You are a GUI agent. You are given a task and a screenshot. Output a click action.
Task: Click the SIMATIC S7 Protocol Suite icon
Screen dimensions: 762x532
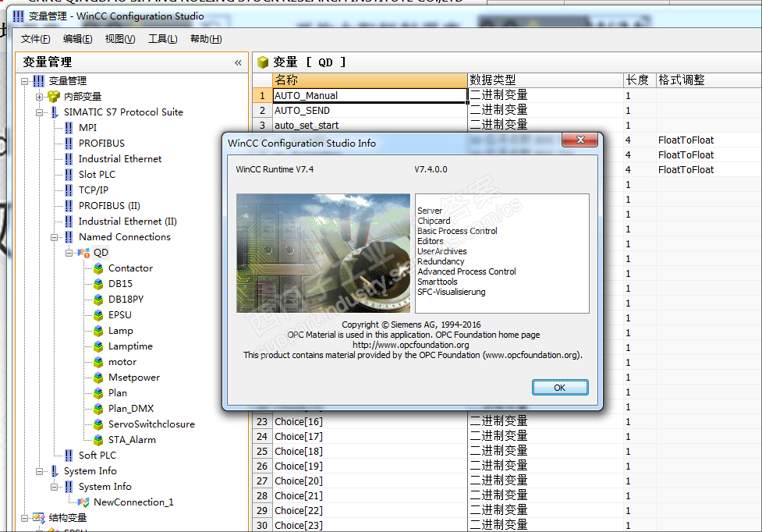pos(55,112)
